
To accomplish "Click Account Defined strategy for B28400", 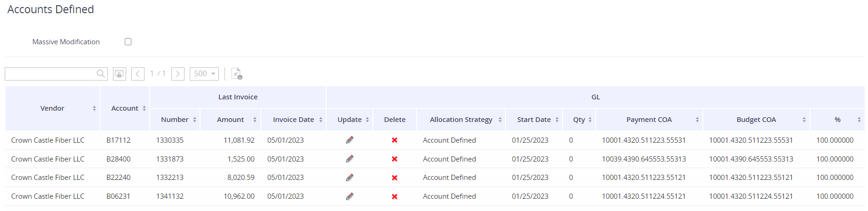I will point(450,159).
